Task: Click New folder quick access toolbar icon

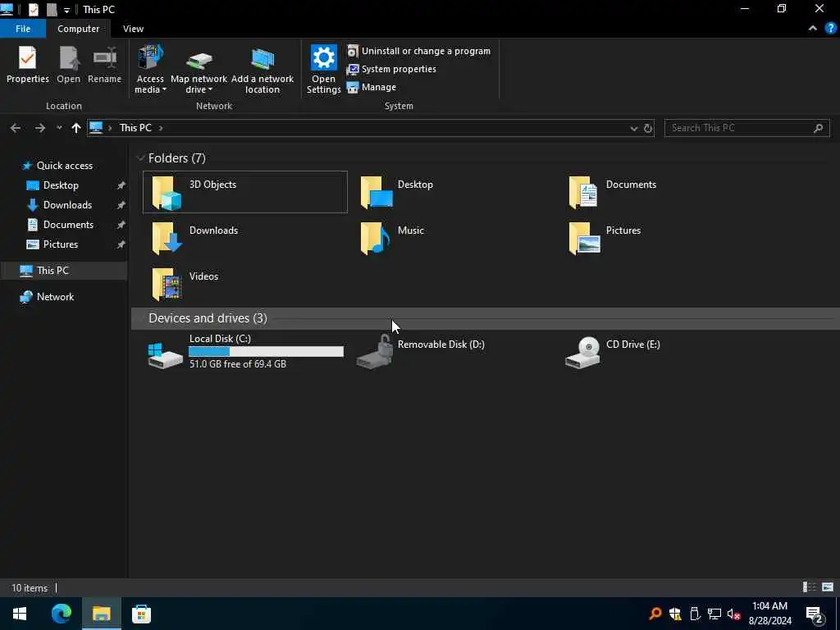Action: coord(52,10)
